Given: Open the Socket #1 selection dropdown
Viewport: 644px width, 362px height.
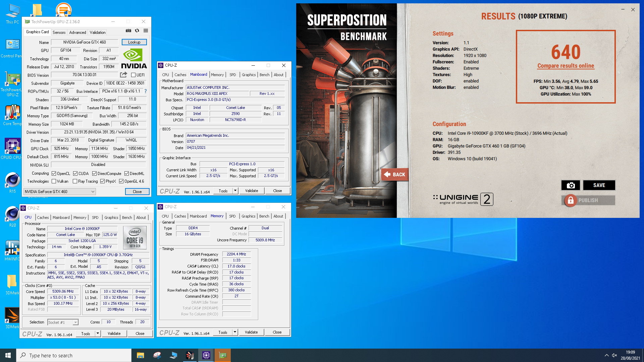Looking at the screenshot, I should tap(63, 322).
